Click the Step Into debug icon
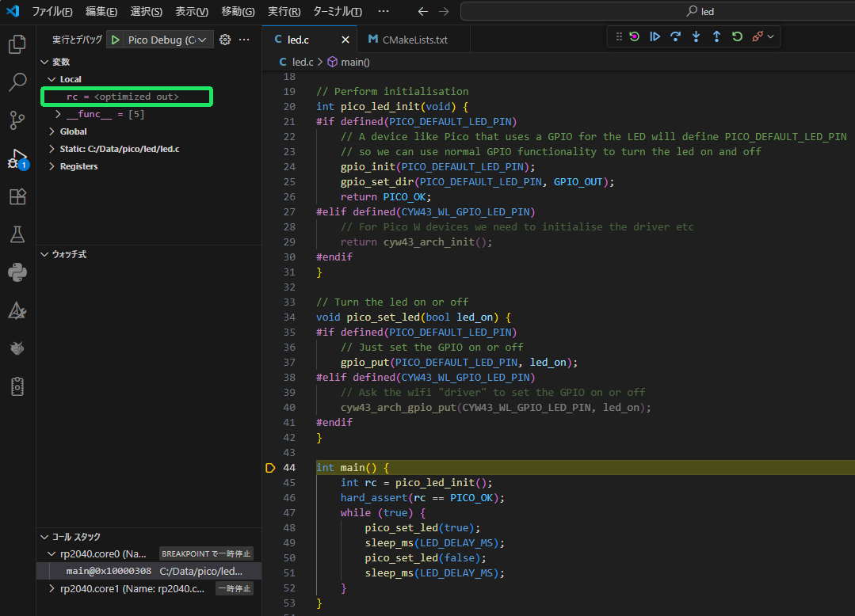Screen dimensions: 855x616 tap(696, 36)
